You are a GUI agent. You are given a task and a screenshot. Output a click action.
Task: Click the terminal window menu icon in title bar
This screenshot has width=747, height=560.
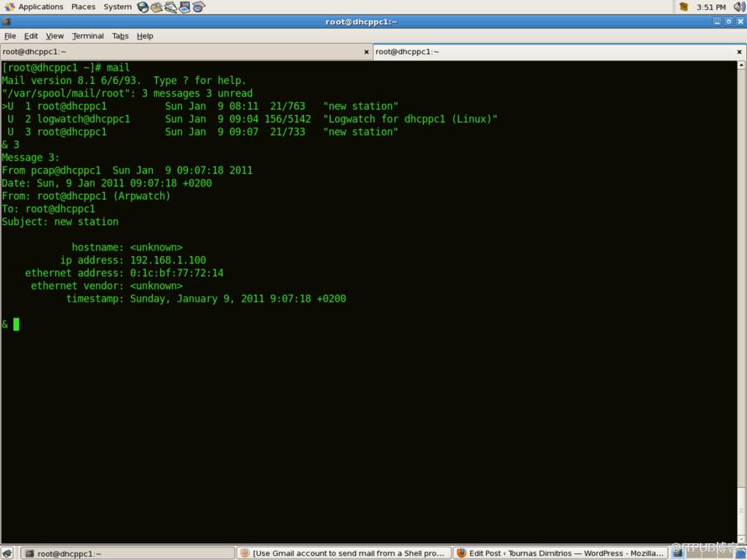pos(6,22)
